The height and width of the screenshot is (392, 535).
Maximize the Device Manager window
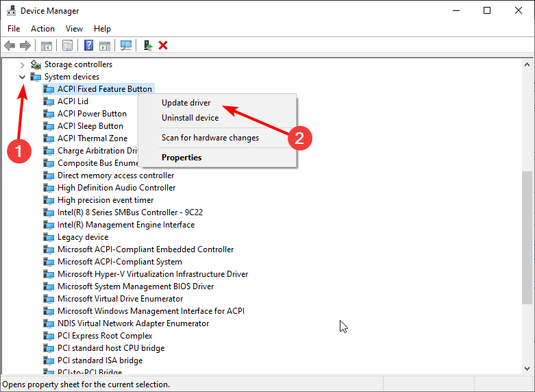487,10
